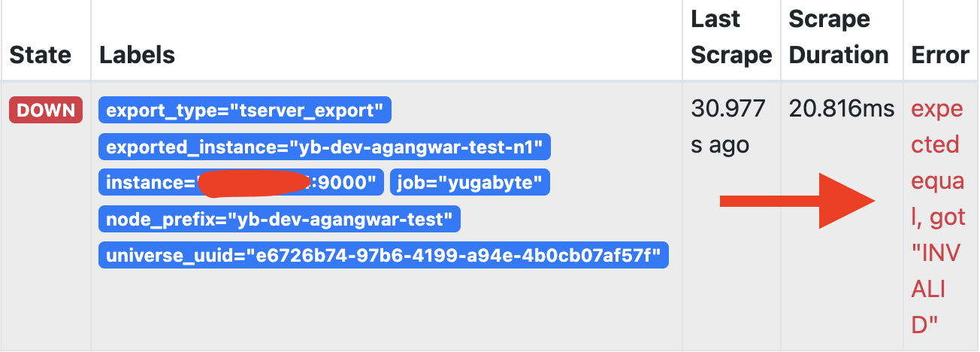Select the Last Scrape column header
This screenshot has width=980, height=352.
731,37
